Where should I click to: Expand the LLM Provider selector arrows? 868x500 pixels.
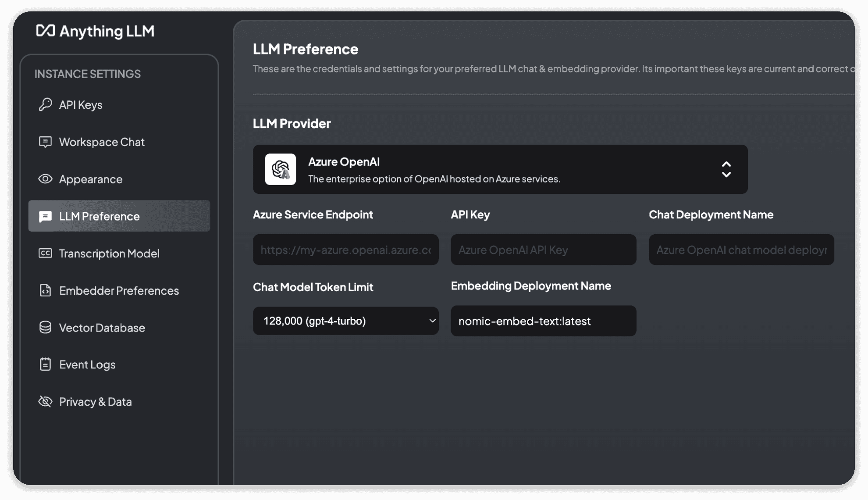(x=726, y=169)
